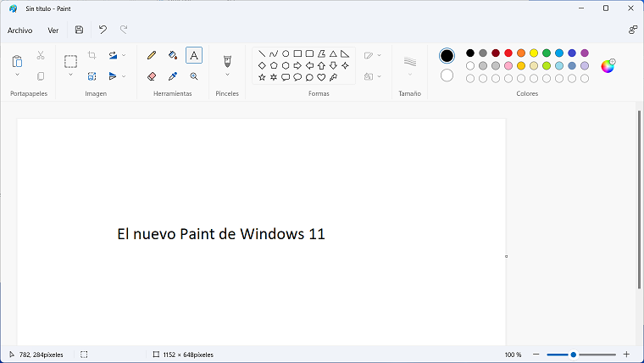Select the Fill bucket tool
The height and width of the screenshot is (363, 644).
tap(173, 55)
